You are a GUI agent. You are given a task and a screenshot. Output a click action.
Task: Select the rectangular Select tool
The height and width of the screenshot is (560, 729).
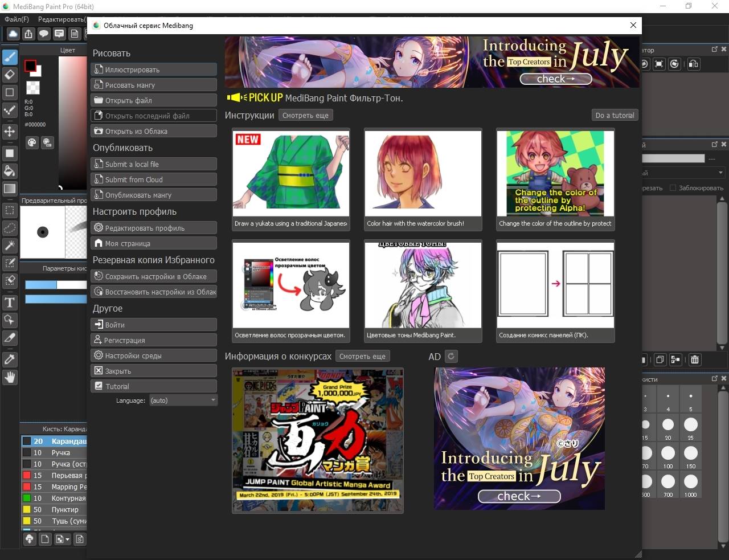(10, 210)
